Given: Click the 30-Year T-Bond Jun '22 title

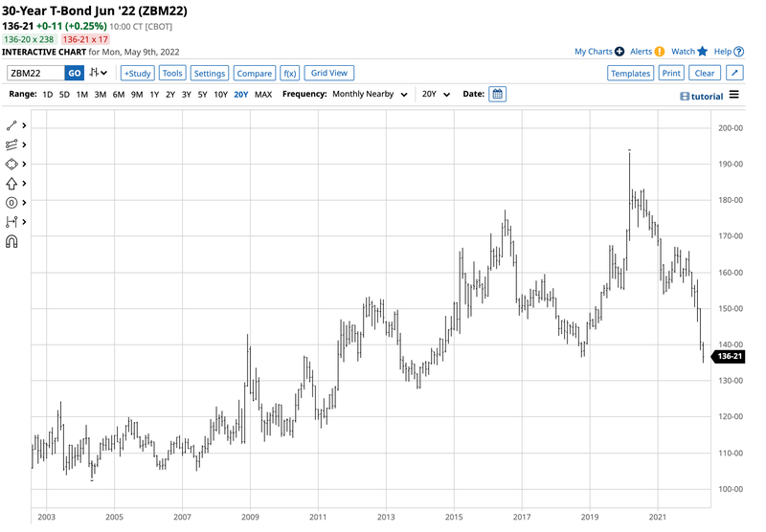Looking at the screenshot, I should click(95, 11).
